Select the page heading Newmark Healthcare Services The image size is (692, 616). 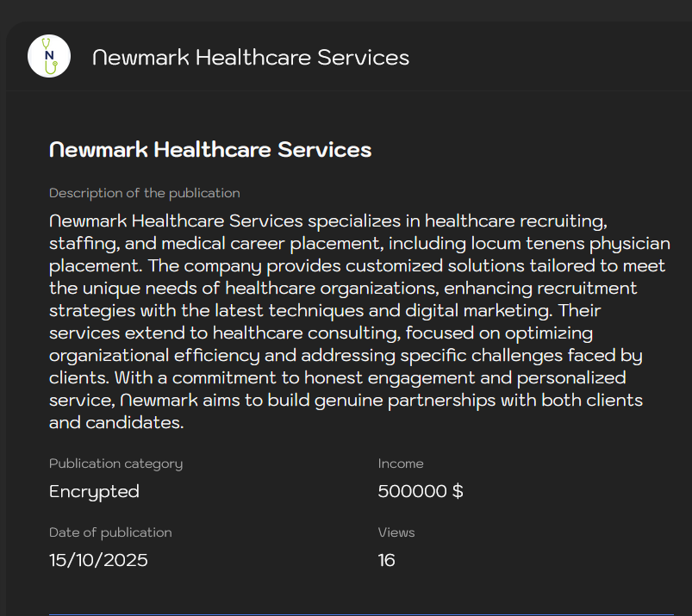(x=209, y=149)
